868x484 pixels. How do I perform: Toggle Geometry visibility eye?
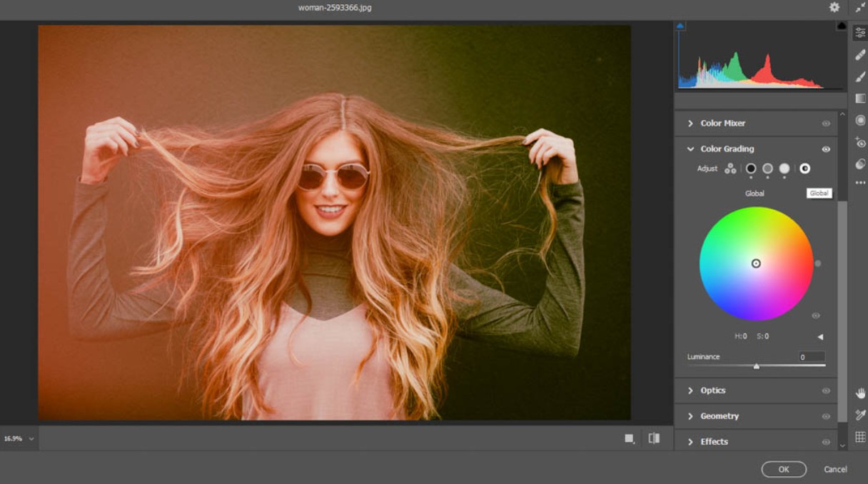826,416
